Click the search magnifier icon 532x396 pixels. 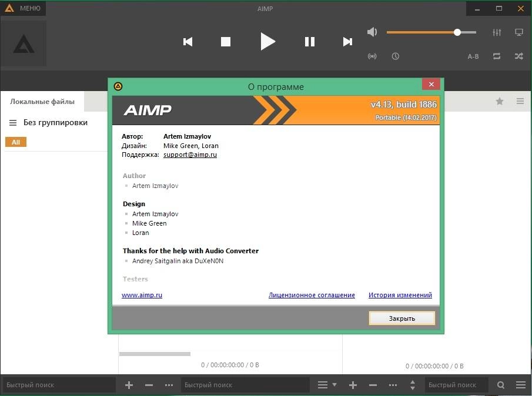(501, 385)
